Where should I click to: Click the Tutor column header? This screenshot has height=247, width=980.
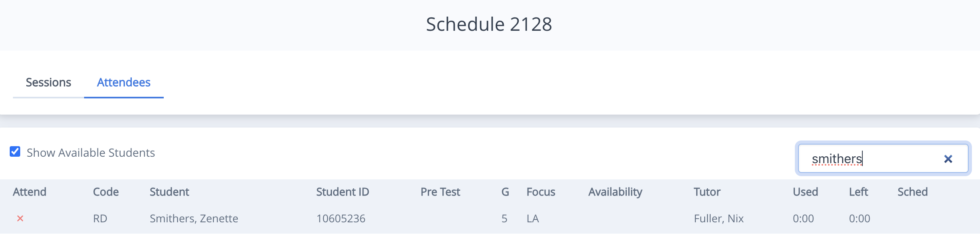(707, 192)
